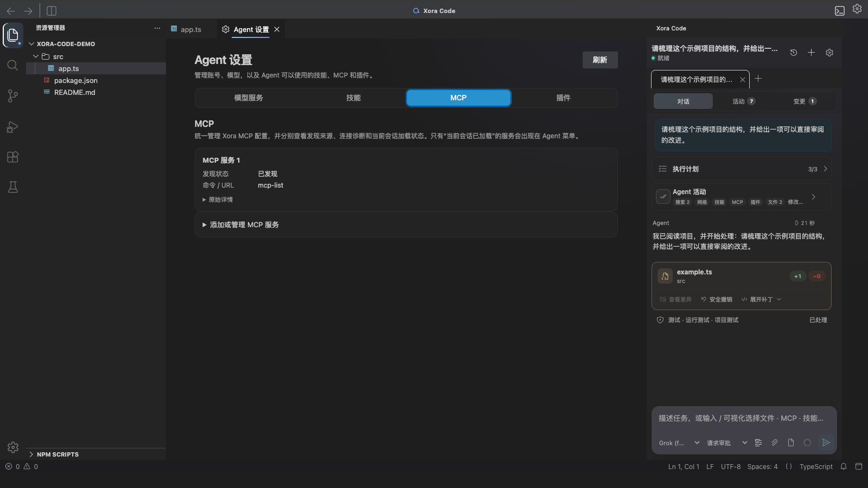The image size is (868, 488).
Task: Toggle the Agent 活动 checkmark box
Action: pos(663,196)
